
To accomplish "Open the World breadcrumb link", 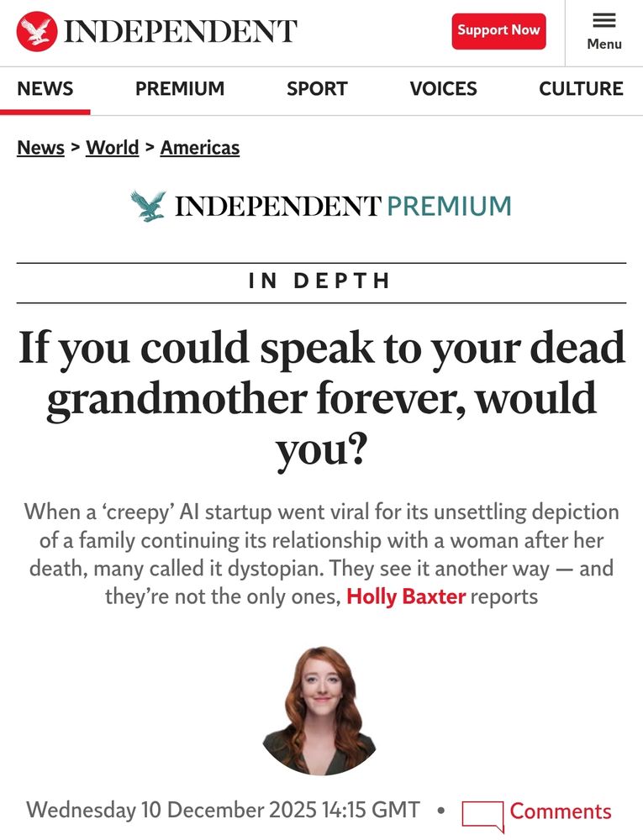I will [x=113, y=147].
